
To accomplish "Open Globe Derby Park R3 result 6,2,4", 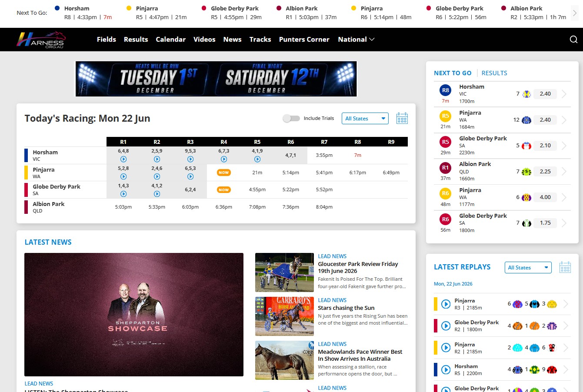I will [x=190, y=190].
